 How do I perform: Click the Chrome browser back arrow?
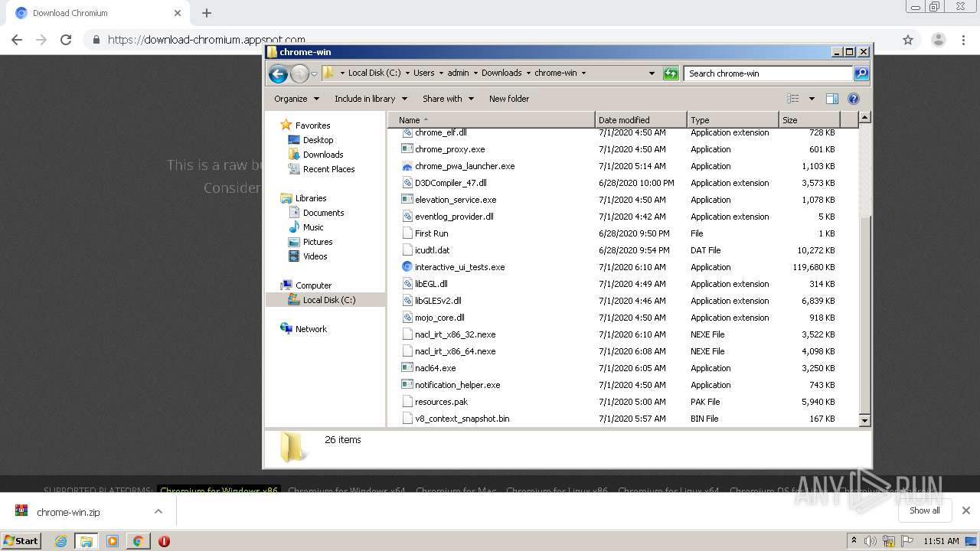point(17,40)
